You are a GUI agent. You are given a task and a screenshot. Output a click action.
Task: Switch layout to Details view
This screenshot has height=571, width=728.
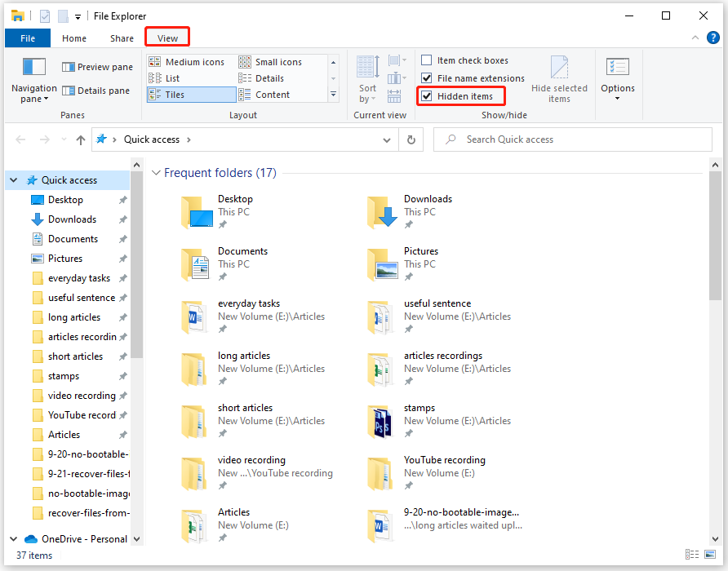click(261, 78)
